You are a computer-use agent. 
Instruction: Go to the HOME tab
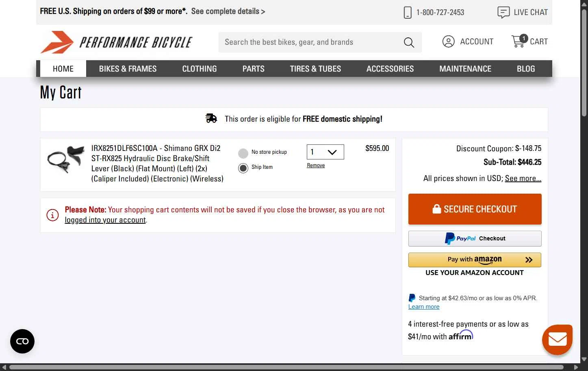click(x=63, y=69)
